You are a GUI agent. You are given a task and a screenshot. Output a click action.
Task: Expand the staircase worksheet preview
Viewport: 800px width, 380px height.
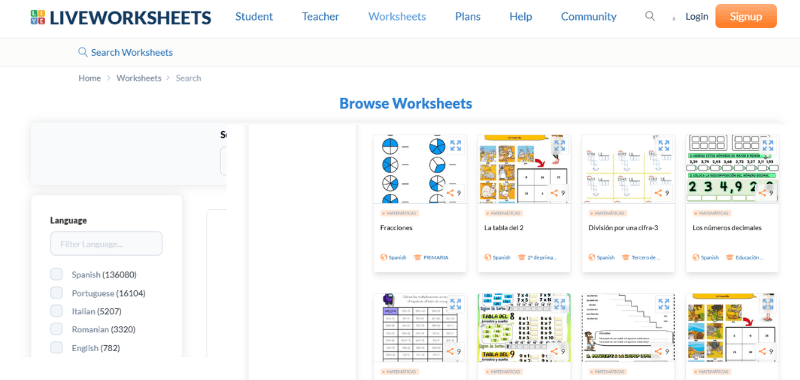[664, 305]
